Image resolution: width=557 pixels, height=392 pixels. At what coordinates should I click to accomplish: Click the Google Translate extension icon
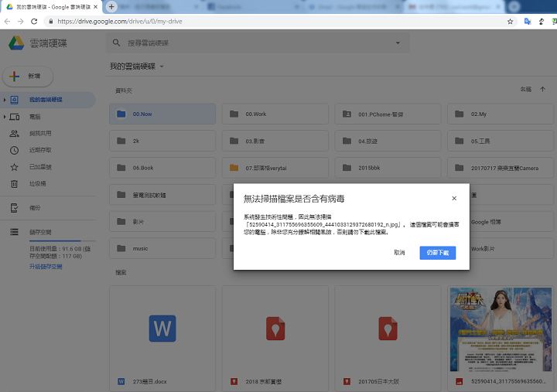point(528,22)
